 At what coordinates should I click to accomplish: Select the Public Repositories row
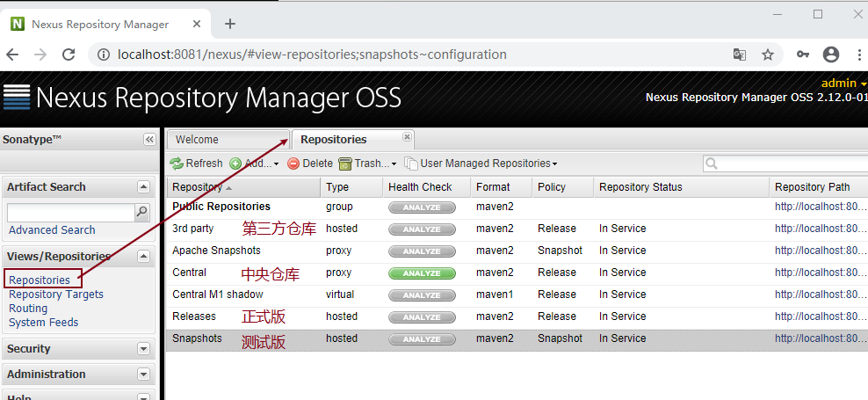(517, 207)
